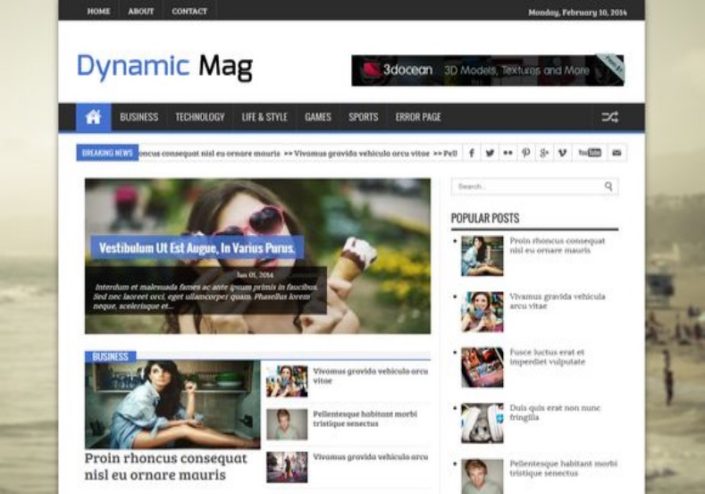
Task: Open Business thumbnail beside Pellentesque habitant morbi
Action: [x=287, y=424]
